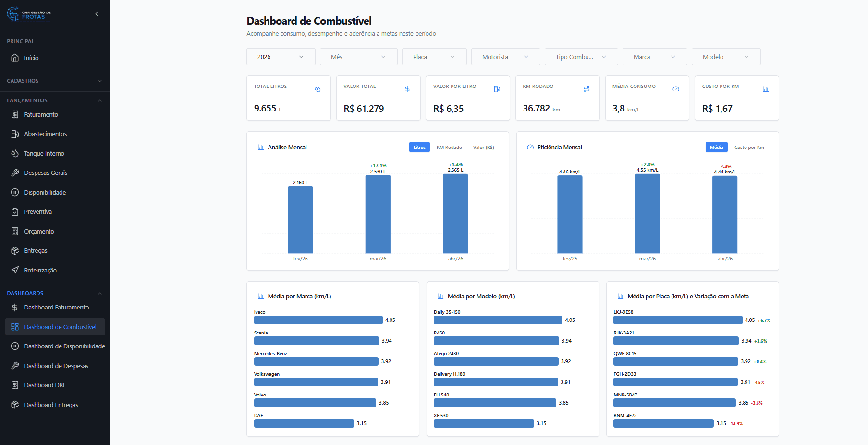Click the icon beside Dashboard DRE
The image size is (868, 445).
(x=15, y=385)
